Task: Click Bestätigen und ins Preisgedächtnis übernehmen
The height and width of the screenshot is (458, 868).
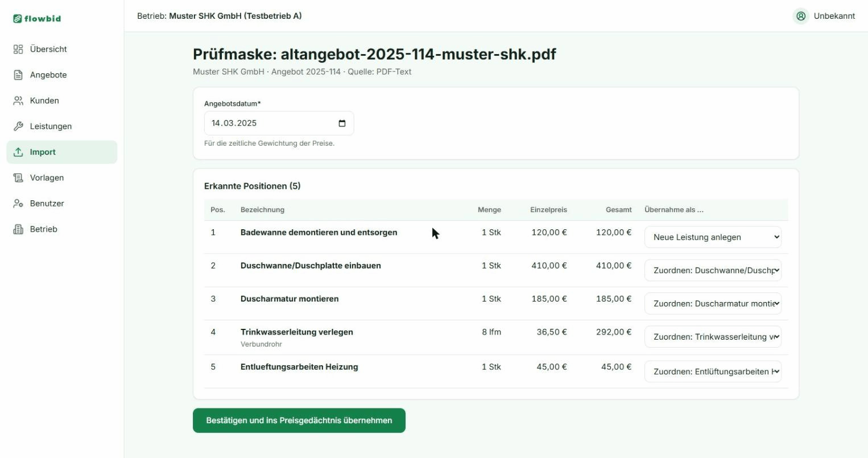Action: [x=299, y=420]
